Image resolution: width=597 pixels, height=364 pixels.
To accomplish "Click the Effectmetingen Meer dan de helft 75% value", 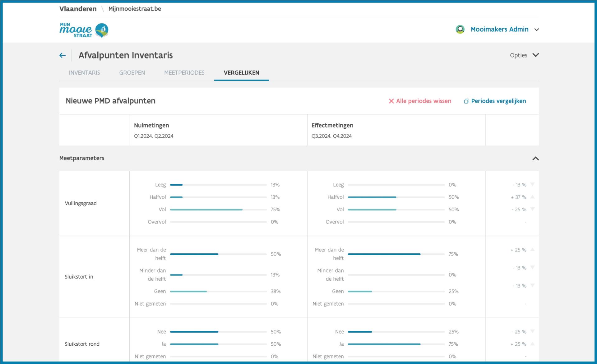I will pyautogui.click(x=453, y=254).
